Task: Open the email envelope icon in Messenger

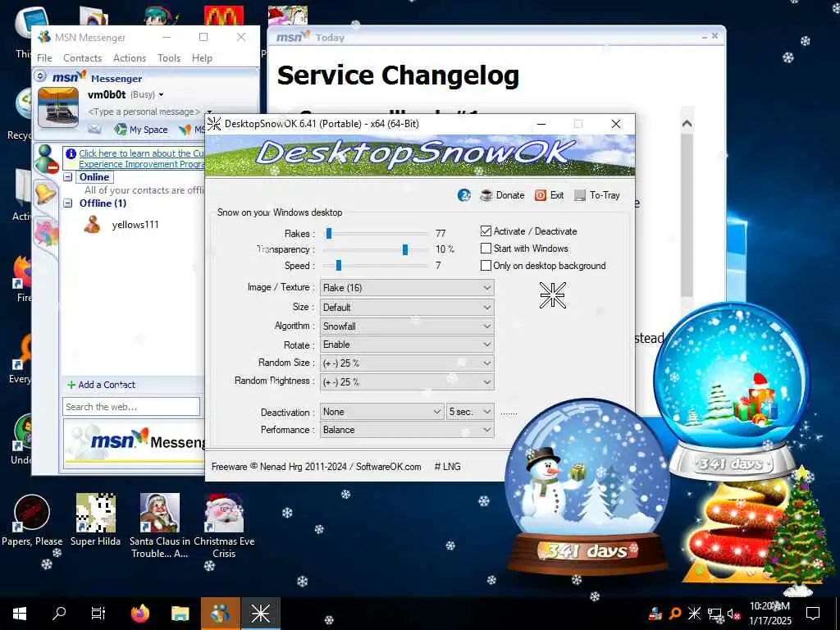Action: pyautogui.click(x=95, y=129)
